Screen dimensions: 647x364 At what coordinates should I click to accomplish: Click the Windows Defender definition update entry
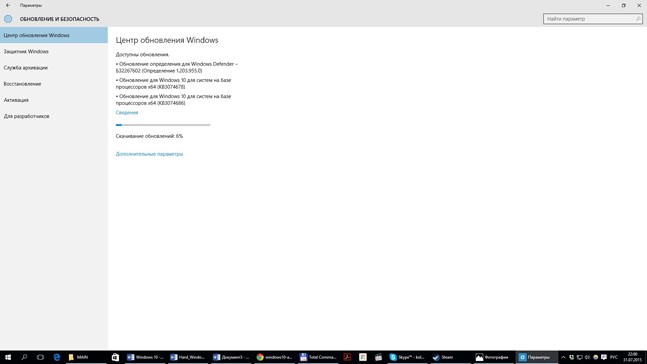click(177, 67)
